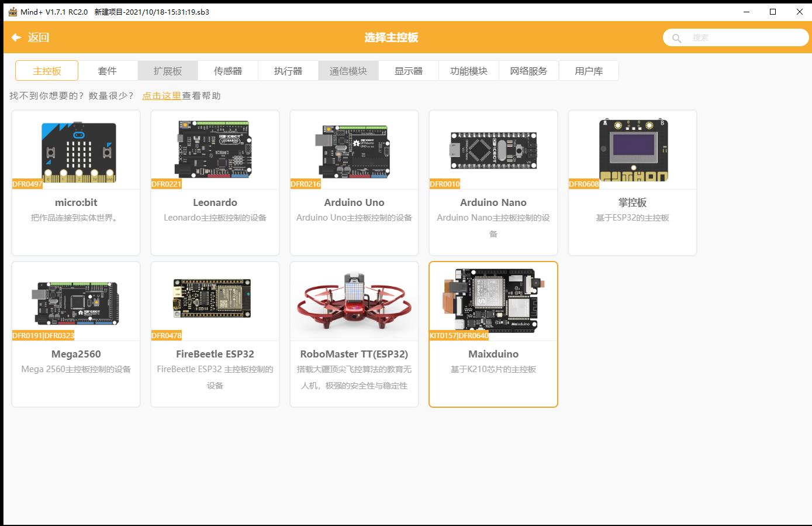This screenshot has height=526, width=812.
Task: Click the FireBeetle ESP32 title text
Action: click(x=215, y=354)
